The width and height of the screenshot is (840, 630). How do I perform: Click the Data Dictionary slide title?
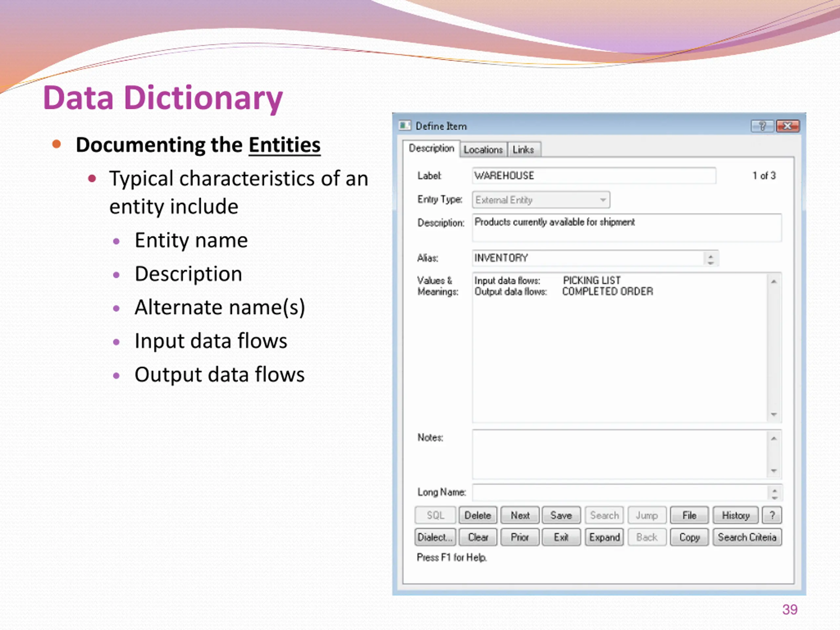(163, 98)
